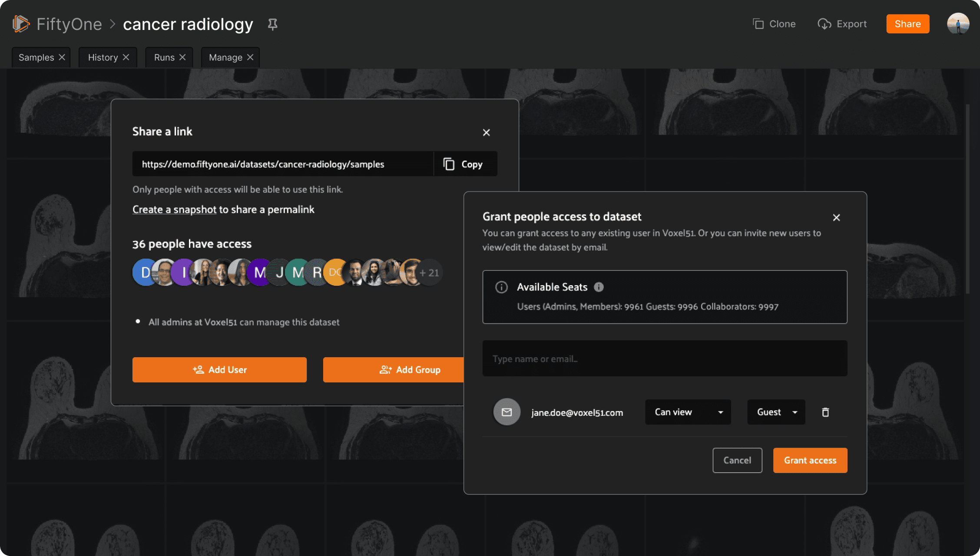This screenshot has width=980, height=556.
Task: Click the jane.doe@voxel51.com email text
Action: click(577, 412)
